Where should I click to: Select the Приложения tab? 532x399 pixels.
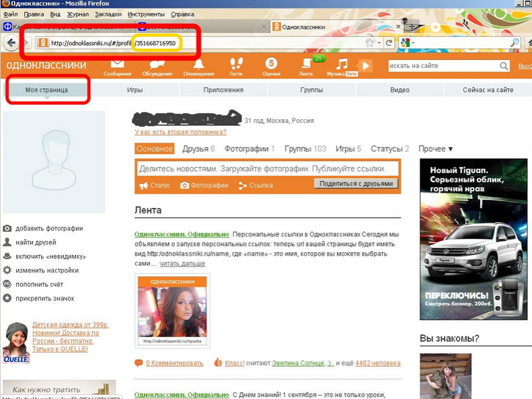tap(223, 90)
